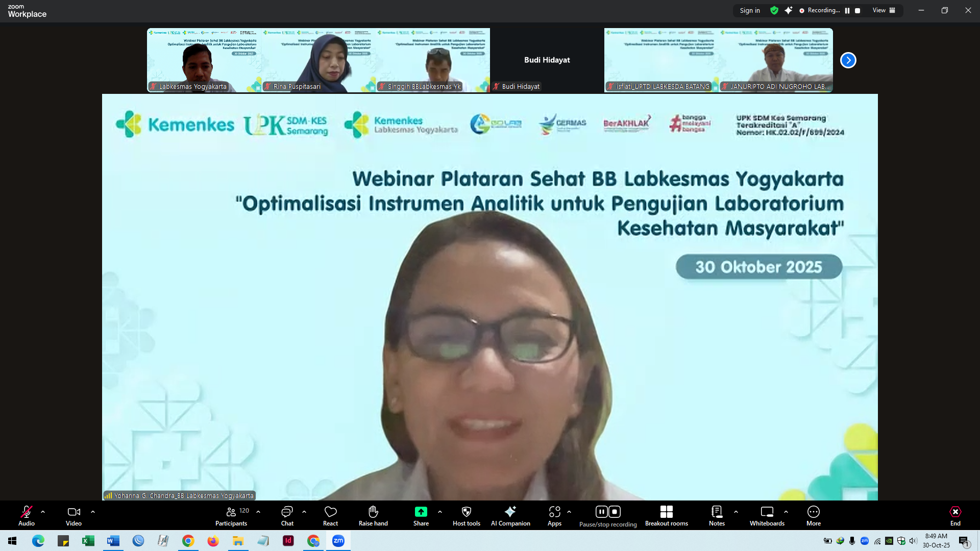Open the Chat panel
Viewport: 980px width, 551px height.
287,515
